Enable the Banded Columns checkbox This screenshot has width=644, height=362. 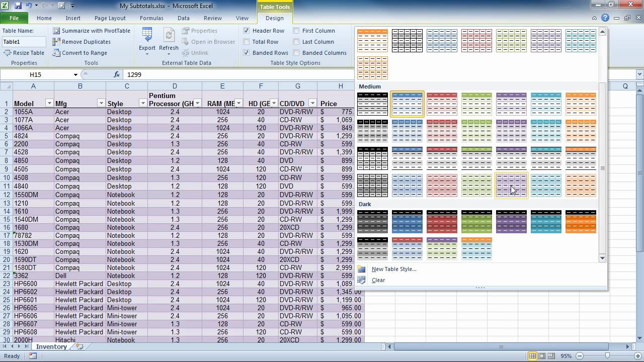(296, 53)
